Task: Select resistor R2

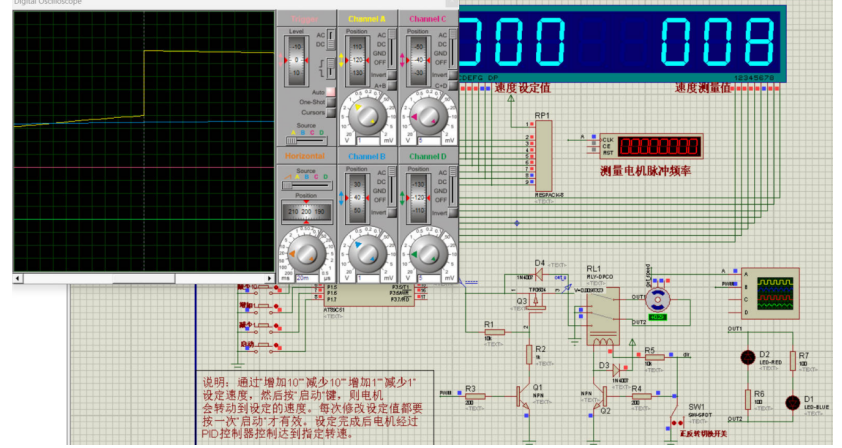Action: [529, 355]
